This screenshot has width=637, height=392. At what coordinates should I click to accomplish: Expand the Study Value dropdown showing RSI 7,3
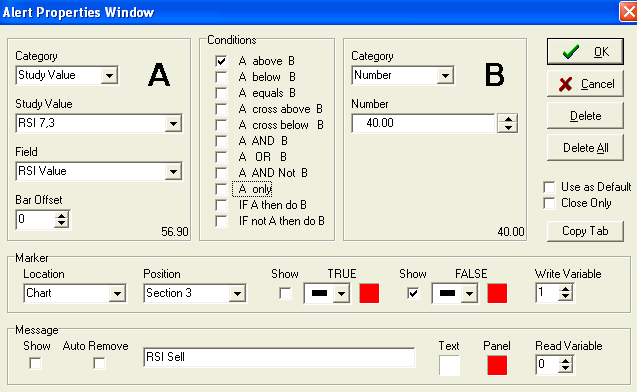(173, 123)
